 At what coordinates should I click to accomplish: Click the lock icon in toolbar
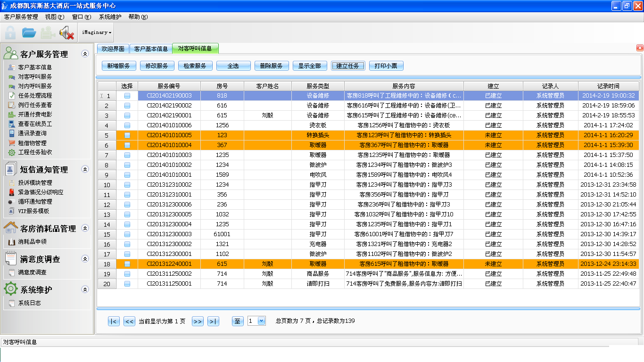[10, 33]
